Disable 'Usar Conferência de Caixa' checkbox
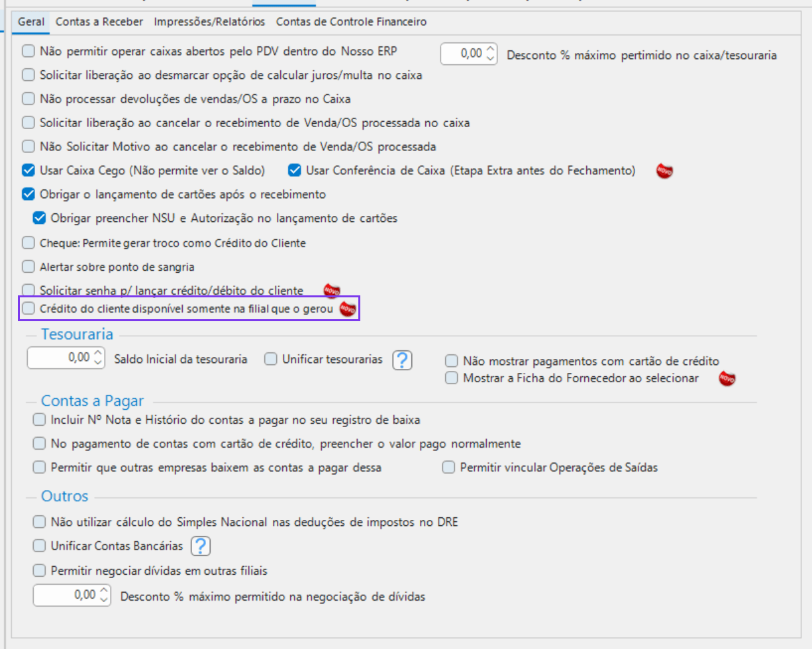This screenshot has height=649, width=812. pyautogui.click(x=294, y=170)
